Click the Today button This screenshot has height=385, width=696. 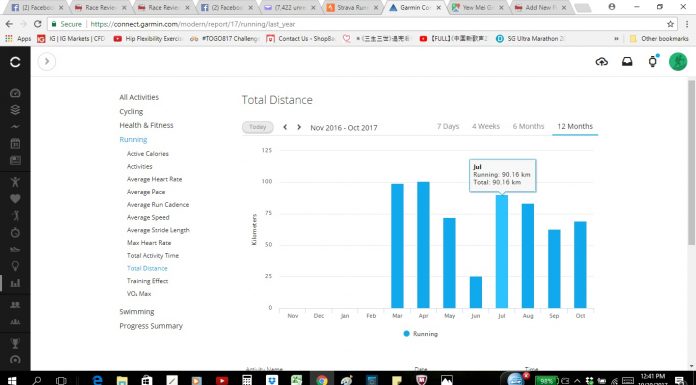coord(257,127)
